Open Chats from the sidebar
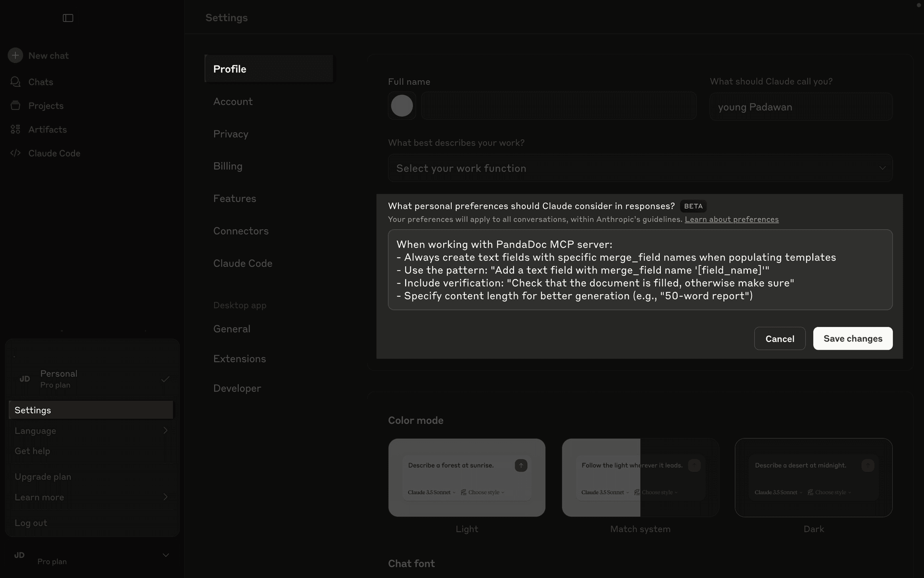924x578 pixels. [x=40, y=82]
